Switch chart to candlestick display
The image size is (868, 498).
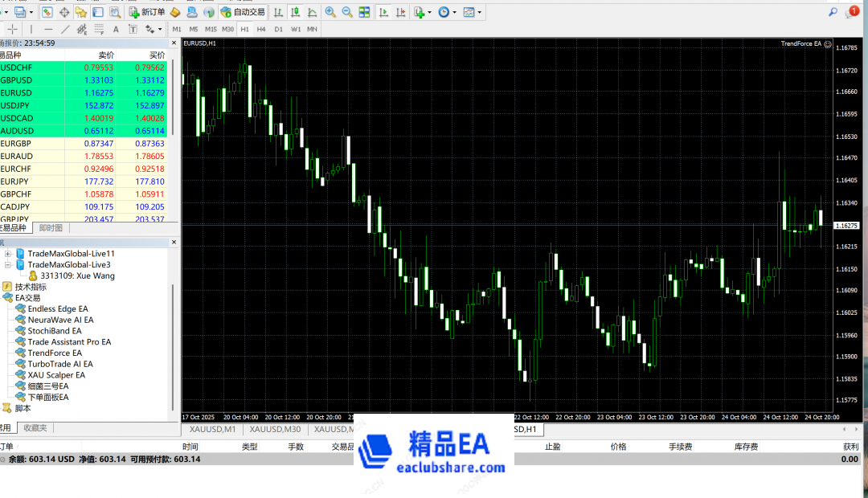pos(294,12)
